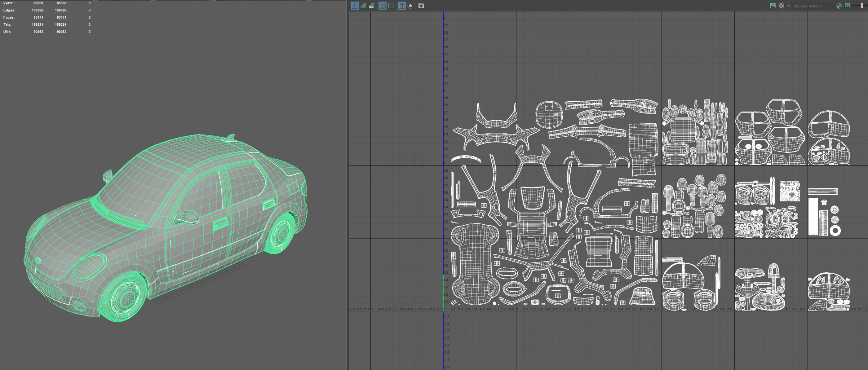Click the 'UVs:' heads-up display label
Viewport: 868px width, 370px height.
pos(7,32)
